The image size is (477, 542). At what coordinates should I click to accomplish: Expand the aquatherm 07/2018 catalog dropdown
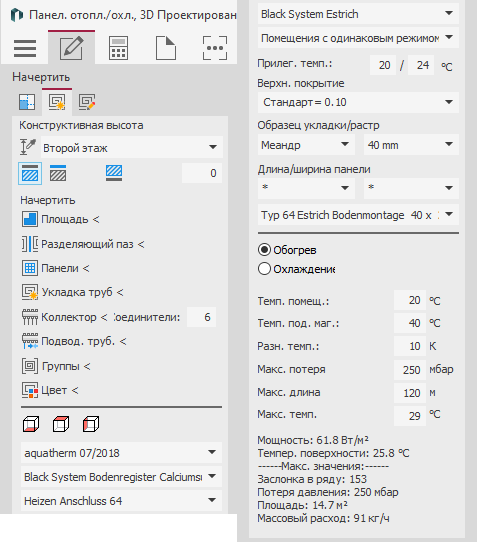(x=121, y=452)
